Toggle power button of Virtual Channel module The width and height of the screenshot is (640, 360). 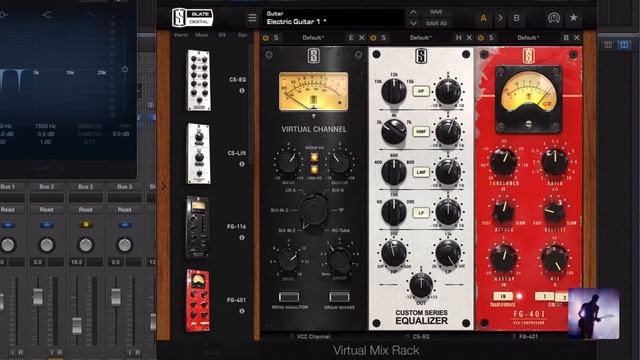coord(266,38)
